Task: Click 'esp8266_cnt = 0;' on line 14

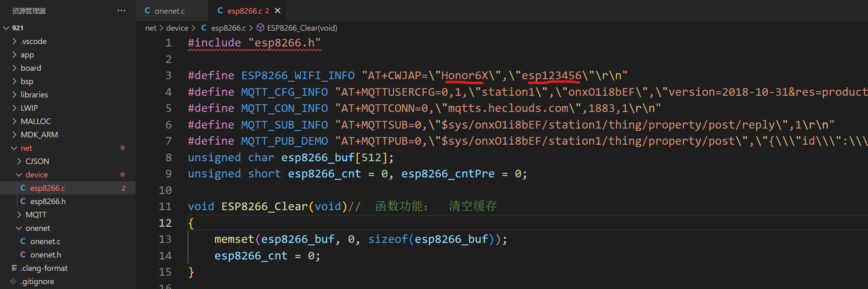Action: [x=267, y=256]
